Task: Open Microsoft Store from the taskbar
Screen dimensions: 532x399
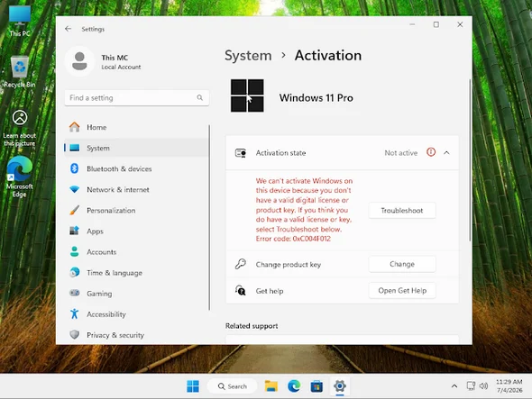Action: coord(316,386)
